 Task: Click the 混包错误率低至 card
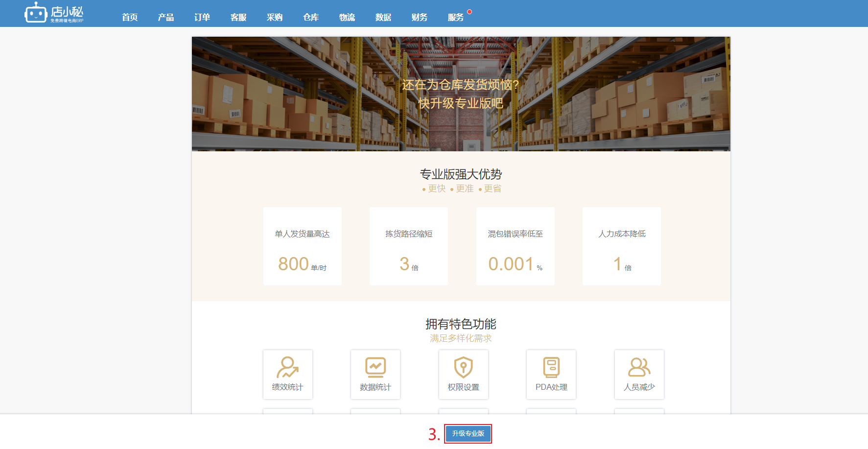tap(516, 246)
